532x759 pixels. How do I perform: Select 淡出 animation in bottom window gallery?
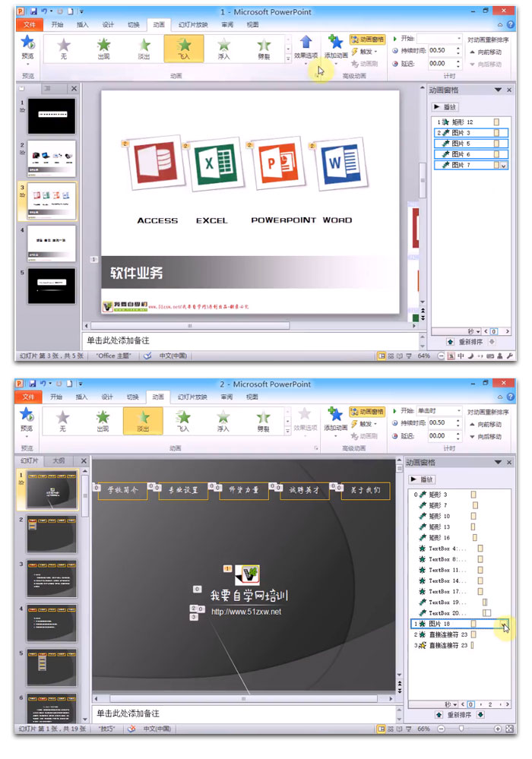pyautogui.click(x=143, y=420)
